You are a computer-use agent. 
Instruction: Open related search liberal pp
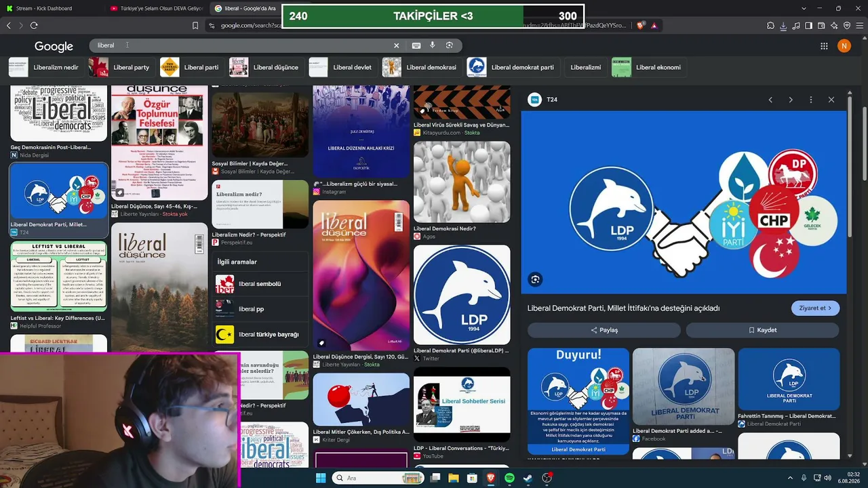(260, 309)
